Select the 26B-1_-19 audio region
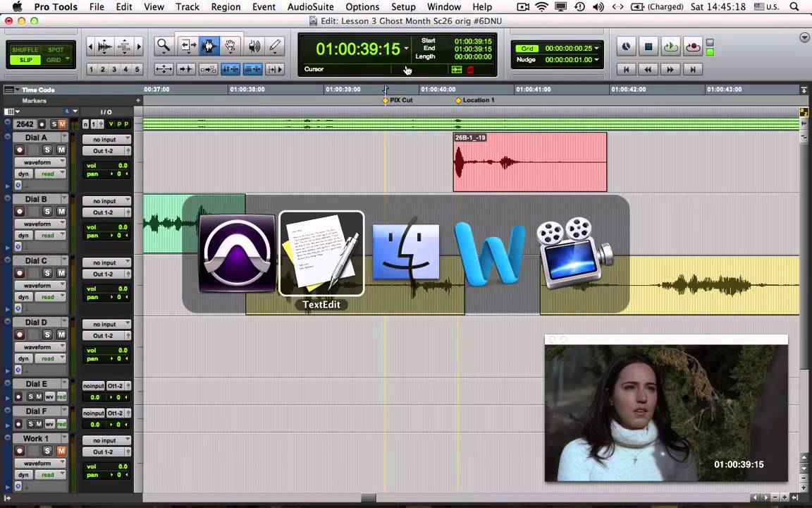Viewport: 812px width, 508px height. click(x=530, y=162)
